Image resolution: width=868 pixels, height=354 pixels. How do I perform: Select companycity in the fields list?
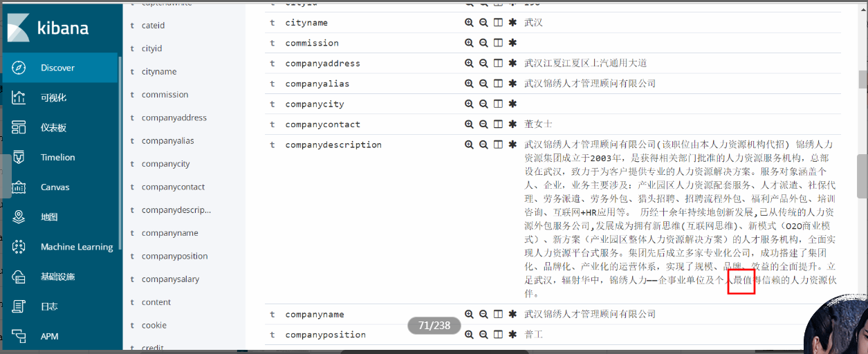tap(166, 164)
